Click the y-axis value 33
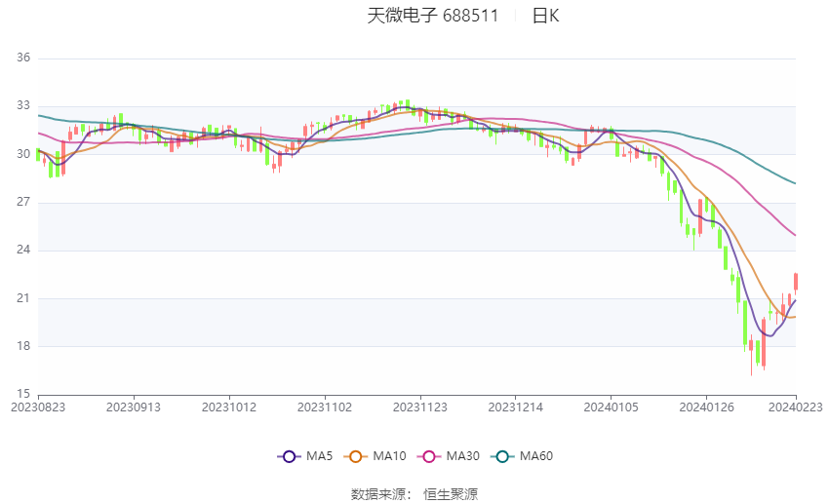829x504 pixels. pyautogui.click(x=23, y=105)
